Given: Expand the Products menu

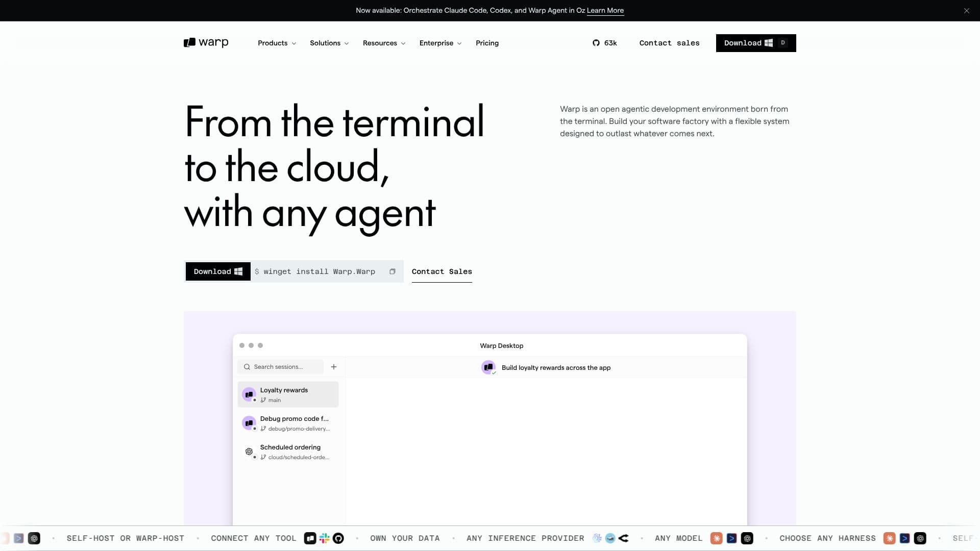Looking at the screenshot, I should click(277, 43).
